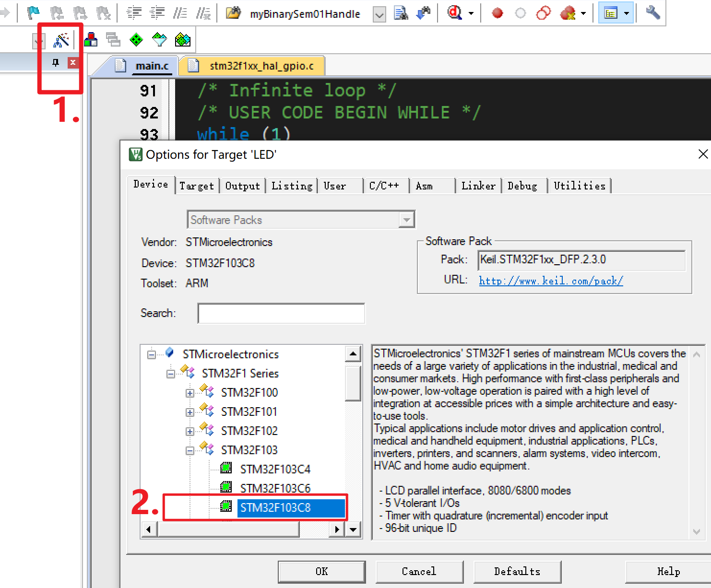The height and width of the screenshot is (588, 711).
Task: Open the Output tab
Action: [243, 186]
